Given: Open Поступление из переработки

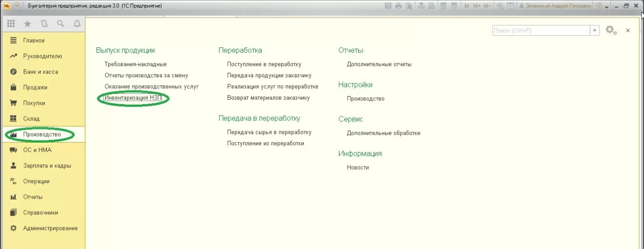Looking at the screenshot, I should 265,143.
